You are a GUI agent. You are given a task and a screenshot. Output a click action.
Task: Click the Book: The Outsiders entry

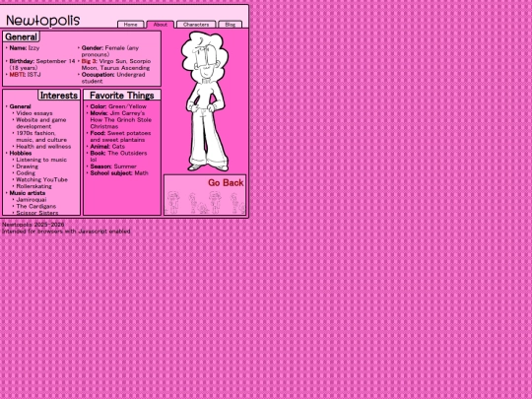coord(118,157)
